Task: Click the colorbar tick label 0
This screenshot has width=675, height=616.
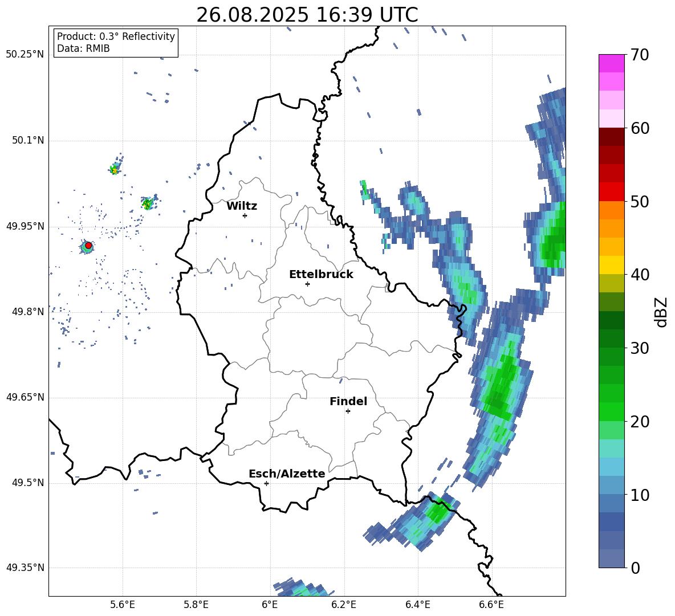Action: (636, 568)
